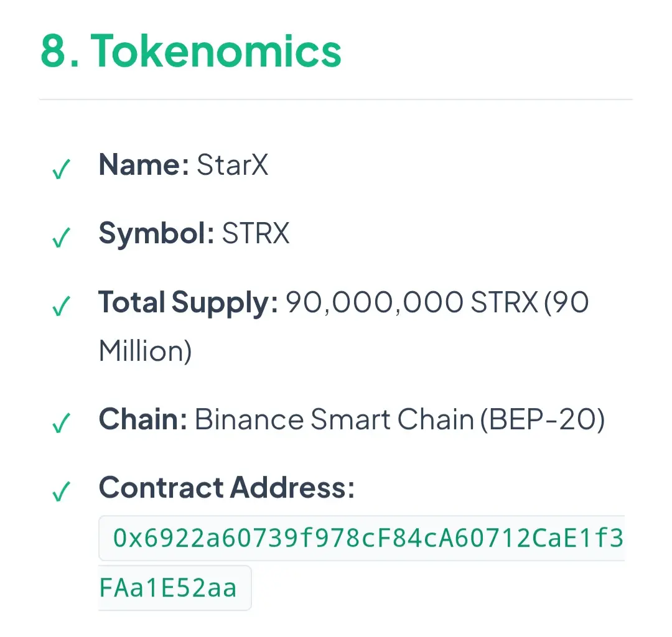
Task: Click the word Million) on the wrapped line
Action: (145, 351)
